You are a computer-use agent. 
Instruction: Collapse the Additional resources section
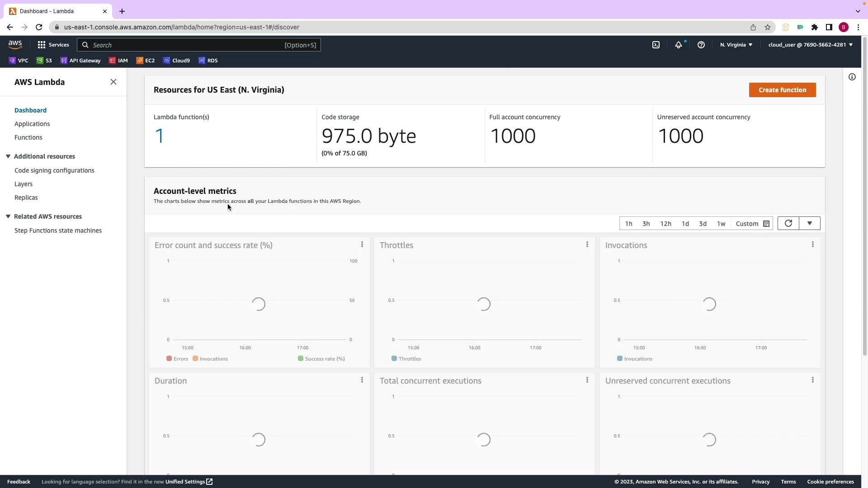point(8,156)
